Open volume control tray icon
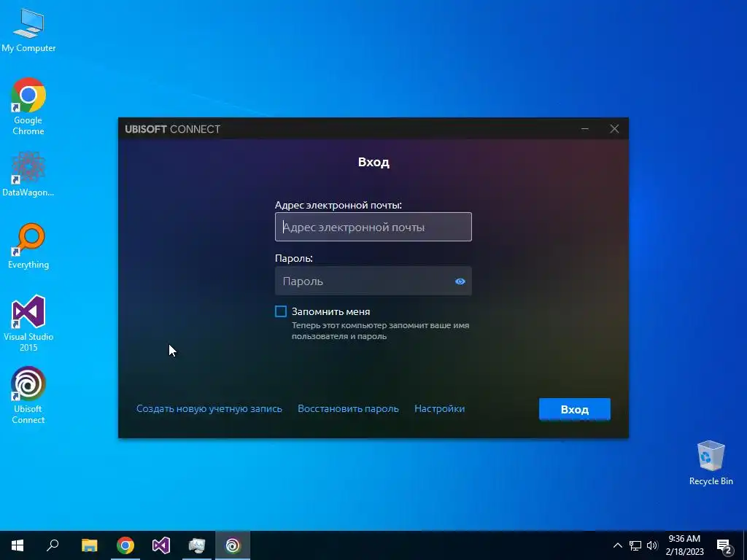 (x=652, y=545)
